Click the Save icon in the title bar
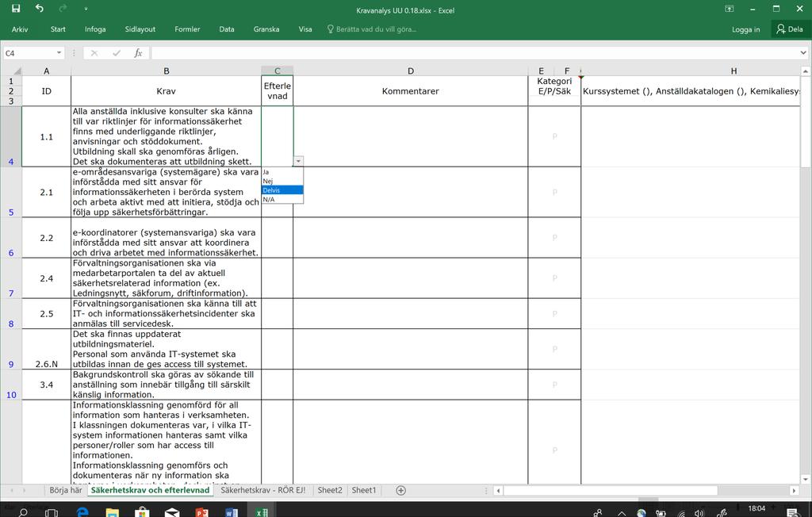Image resolution: width=812 pixels, height=517 pixels. pyautogui.click(x=16, y=8)
